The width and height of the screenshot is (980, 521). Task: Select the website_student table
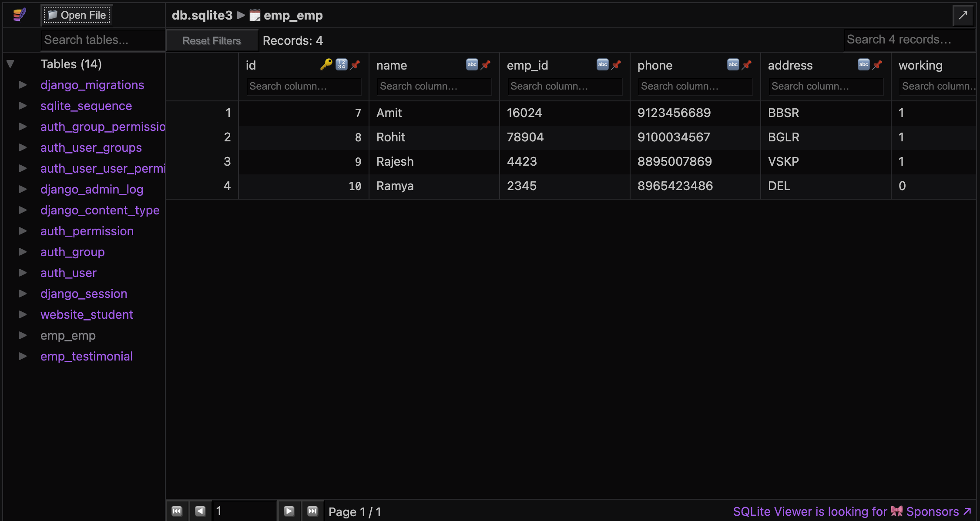[x=87, y=314]
